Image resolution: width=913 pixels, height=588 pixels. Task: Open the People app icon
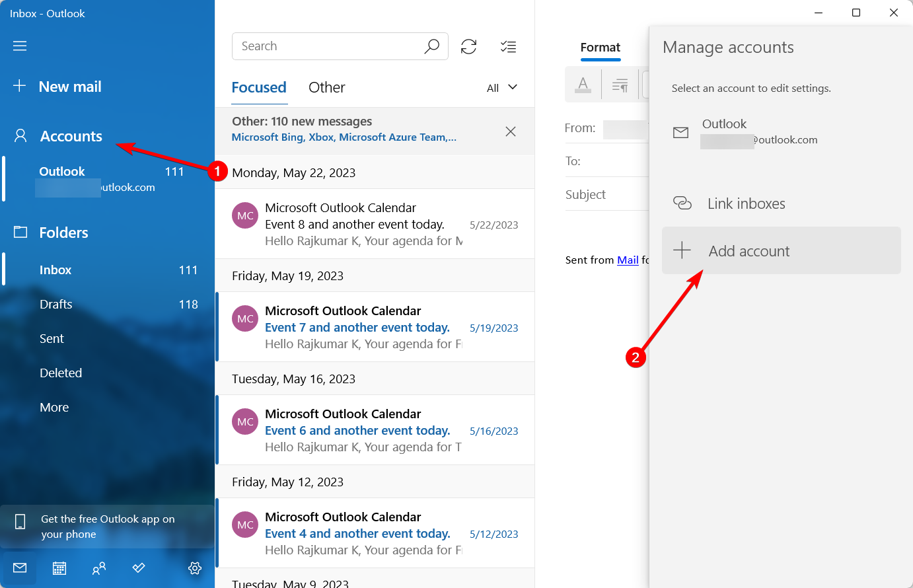click(99, 568)
